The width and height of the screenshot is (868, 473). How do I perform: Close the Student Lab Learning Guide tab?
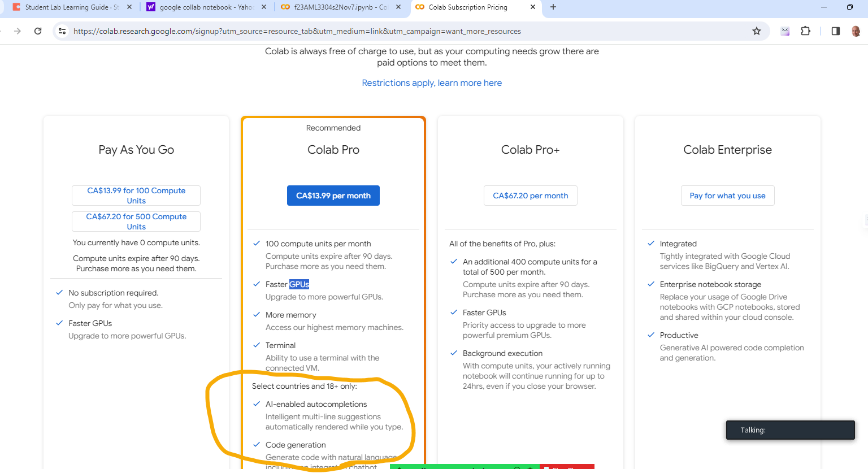coord(129,7)
